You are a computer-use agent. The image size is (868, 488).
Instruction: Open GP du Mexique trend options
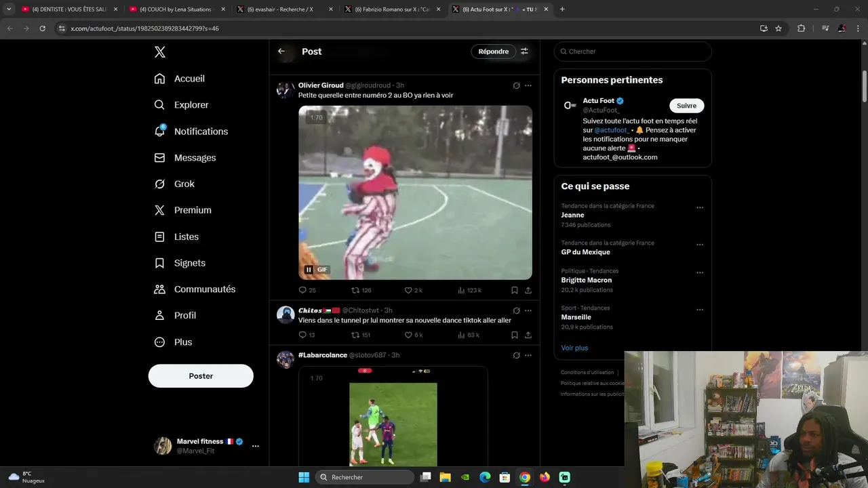[x=700, y=245]
